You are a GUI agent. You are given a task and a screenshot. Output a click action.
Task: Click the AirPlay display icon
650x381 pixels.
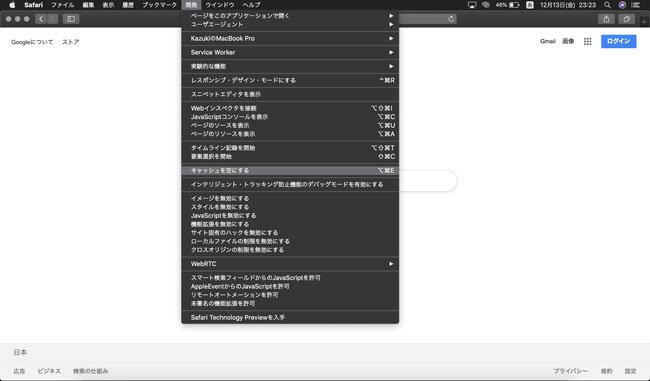coord(472,5)
